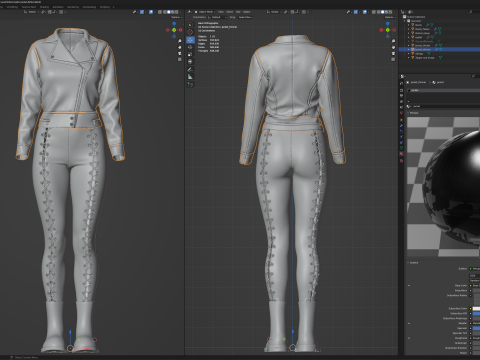Screen dimensions: 480x360
Task: Open the Orientation Default dropdown
Action: tap(217, 17)
